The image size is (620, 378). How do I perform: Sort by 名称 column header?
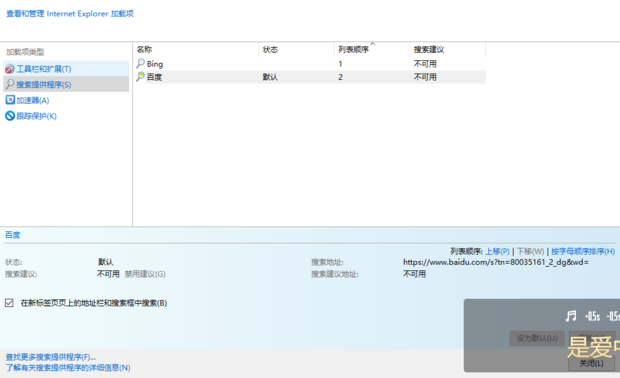[144, 49]
